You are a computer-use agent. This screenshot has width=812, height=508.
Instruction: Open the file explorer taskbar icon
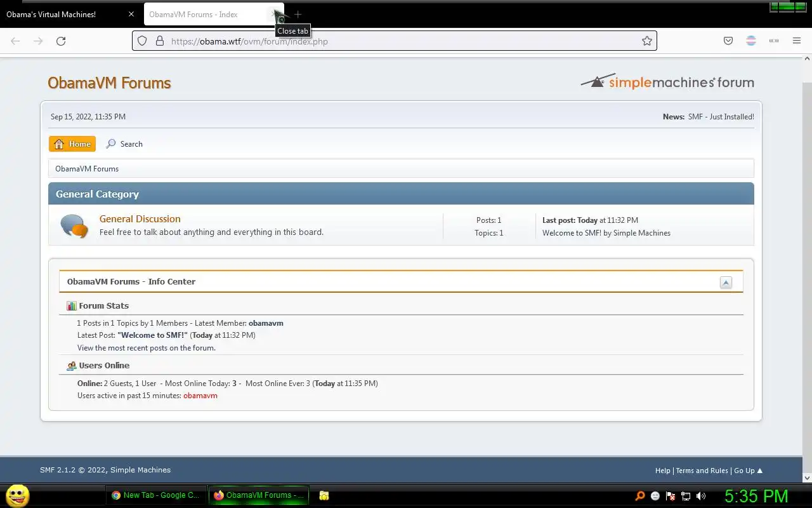coord(324,496)
